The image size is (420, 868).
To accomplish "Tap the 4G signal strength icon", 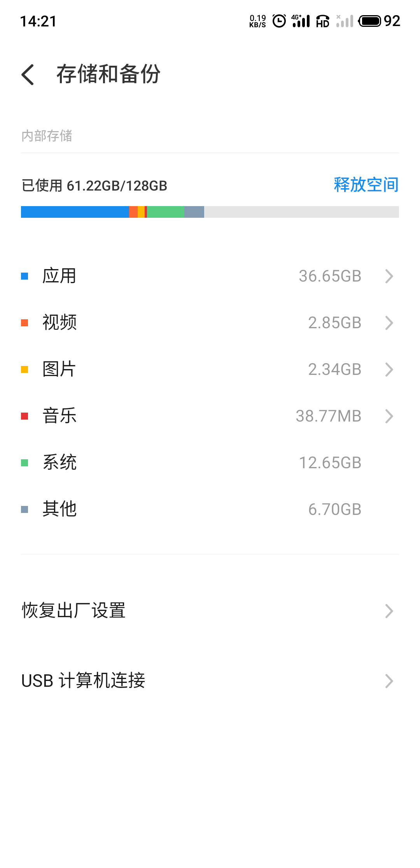I will pos(301,21).
